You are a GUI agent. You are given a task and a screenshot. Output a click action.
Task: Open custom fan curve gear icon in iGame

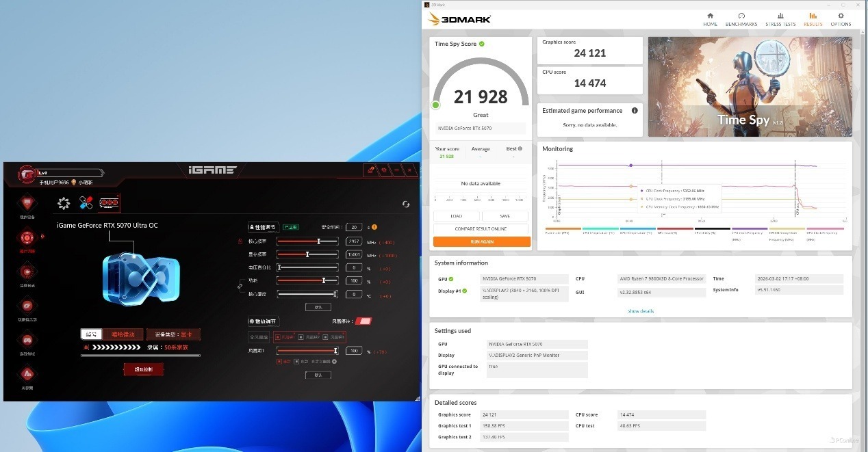(335, 361)
